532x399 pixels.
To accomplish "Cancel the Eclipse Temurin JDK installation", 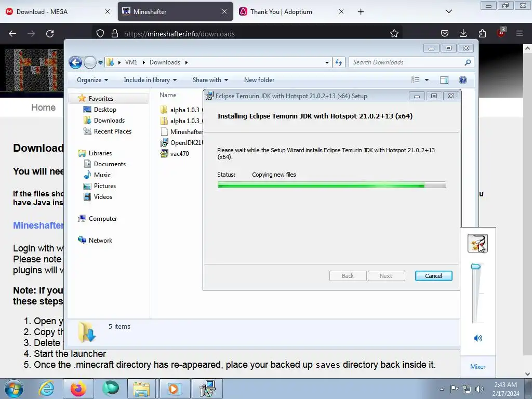I will tap(433, 276).
